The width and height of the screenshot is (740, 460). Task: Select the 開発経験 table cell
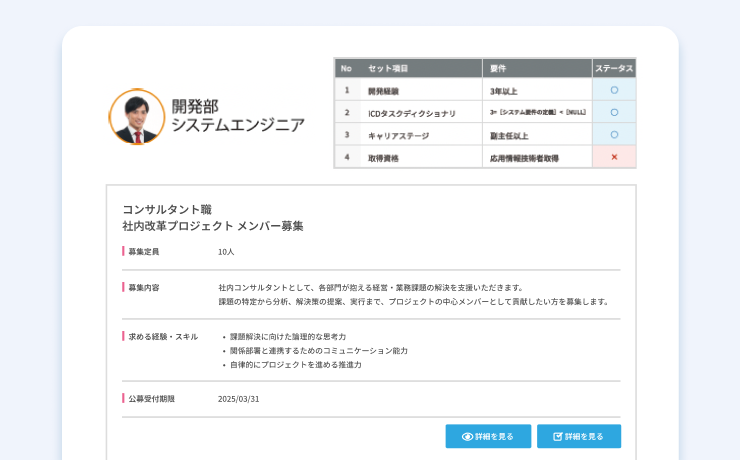[x=421, y=90]
